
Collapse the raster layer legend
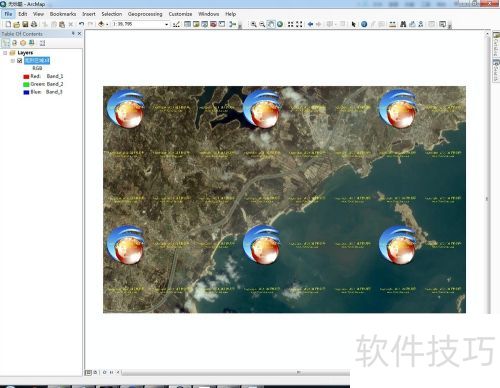[x=13, y=61]
